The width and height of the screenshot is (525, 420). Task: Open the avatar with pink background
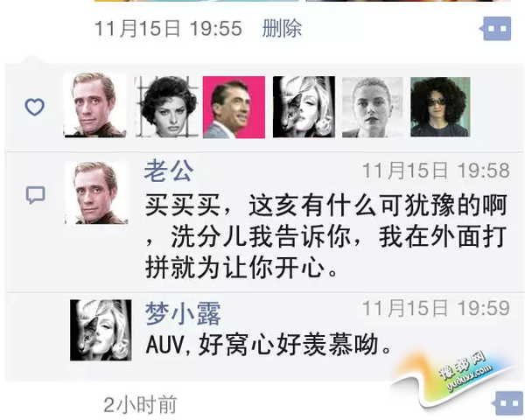click(x=234, y=107)
